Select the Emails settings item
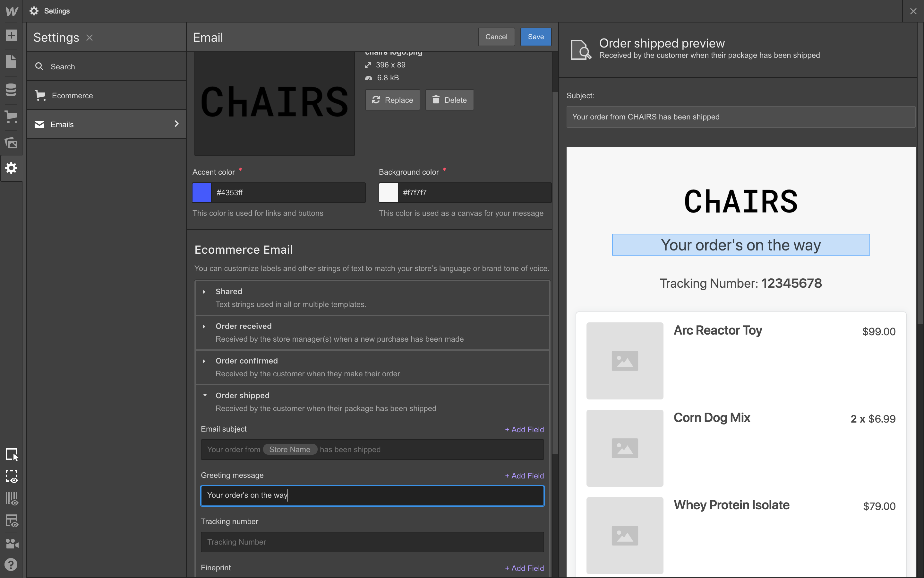The image size is (924, 578). tap(107, 124)
